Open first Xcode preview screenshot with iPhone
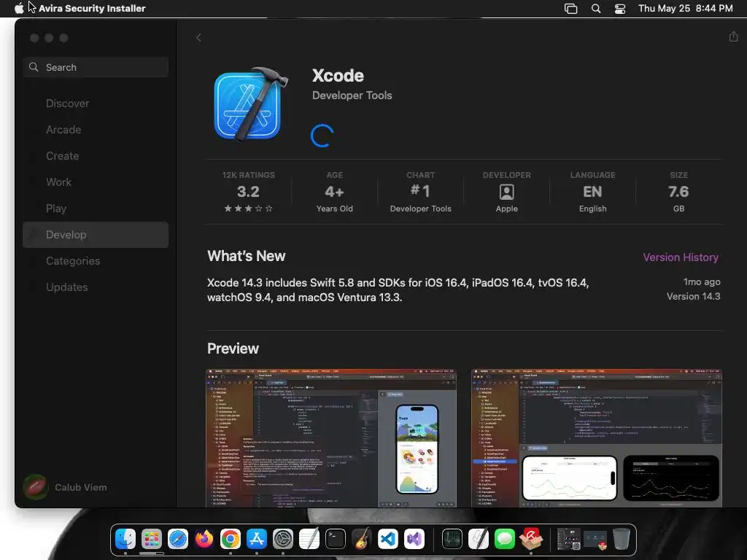This screenshot has height=560, width=747. click(331, 437)
